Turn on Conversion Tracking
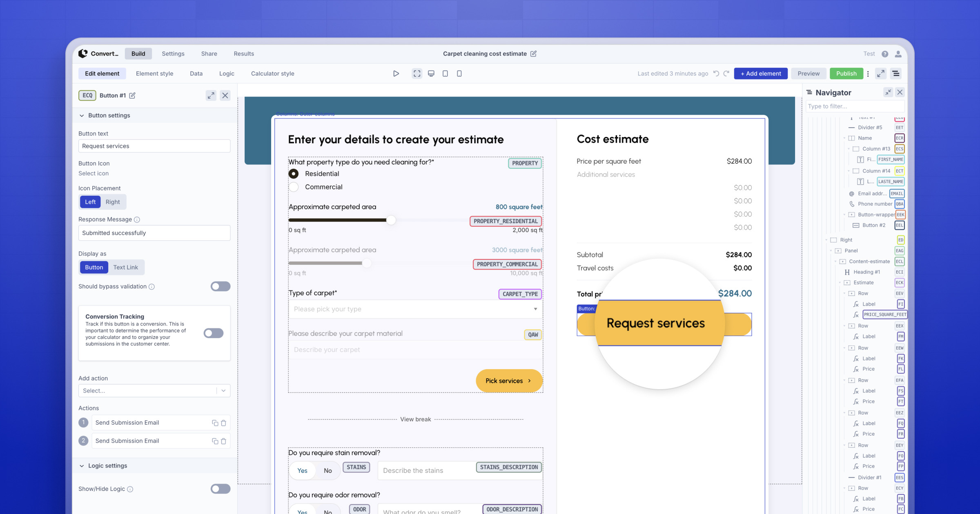 213,333
